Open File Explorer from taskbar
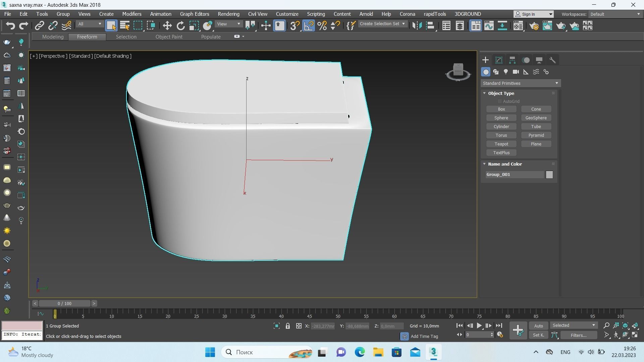 click(378, 352)
